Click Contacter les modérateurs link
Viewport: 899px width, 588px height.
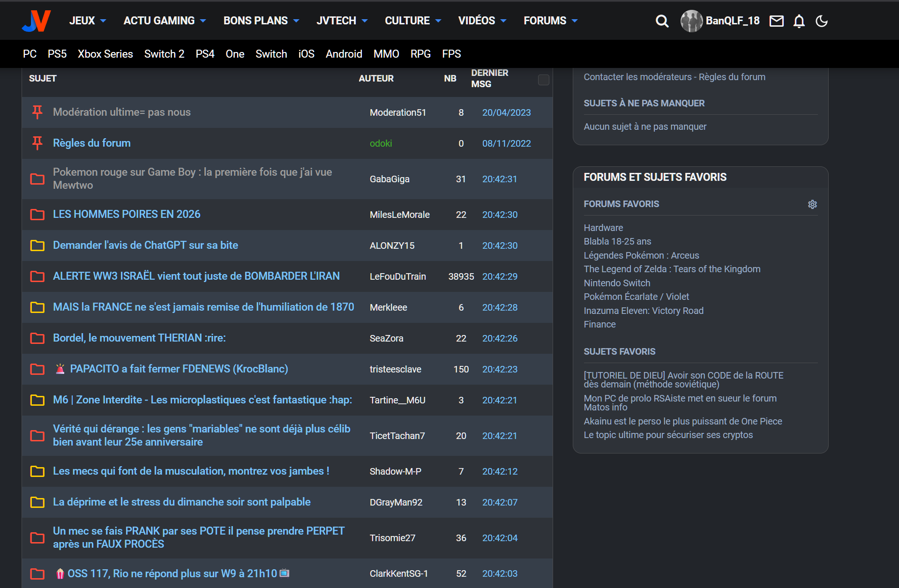click(637, 77)
